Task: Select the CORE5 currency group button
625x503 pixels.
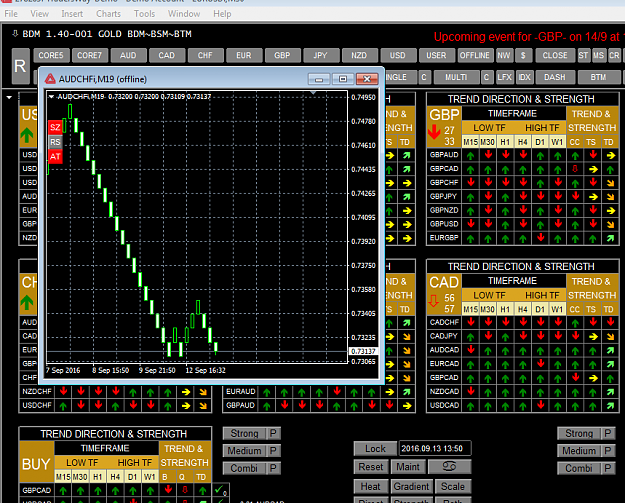Action: click(x=51, y=55)
